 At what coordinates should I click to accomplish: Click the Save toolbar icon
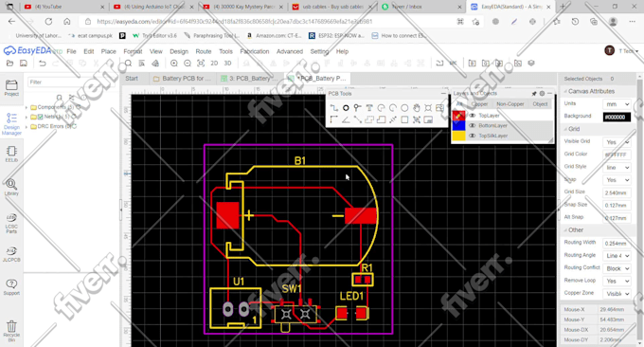coord(24,64)
